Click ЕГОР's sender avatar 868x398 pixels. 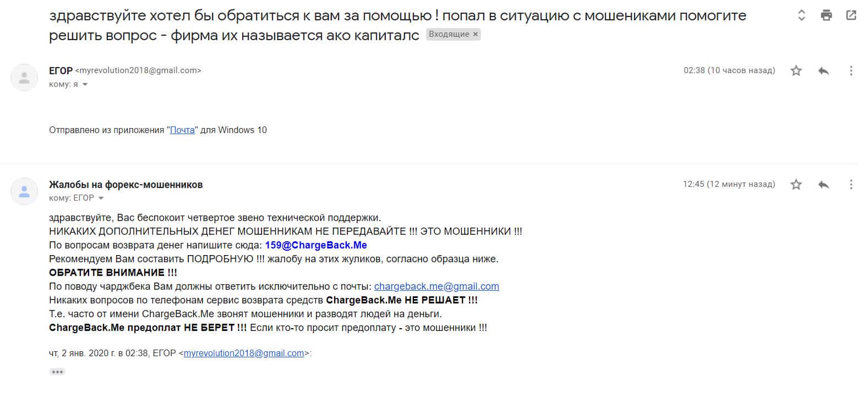[x=24, y=78]
